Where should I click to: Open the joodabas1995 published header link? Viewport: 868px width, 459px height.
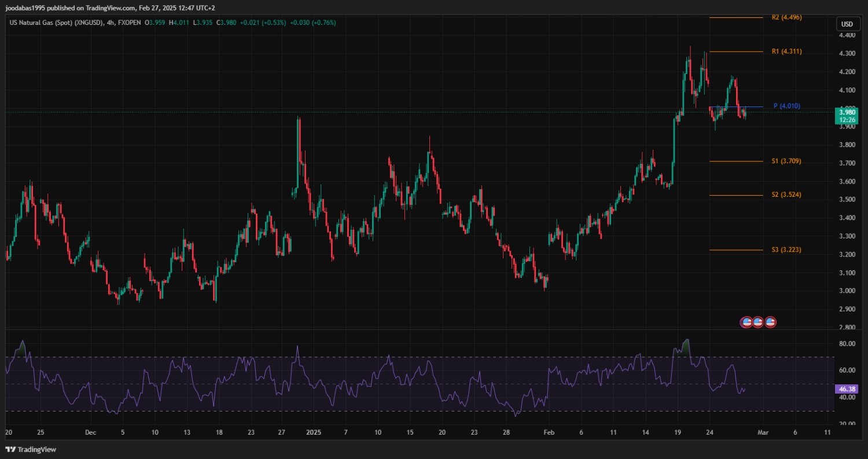pos(110,8)
